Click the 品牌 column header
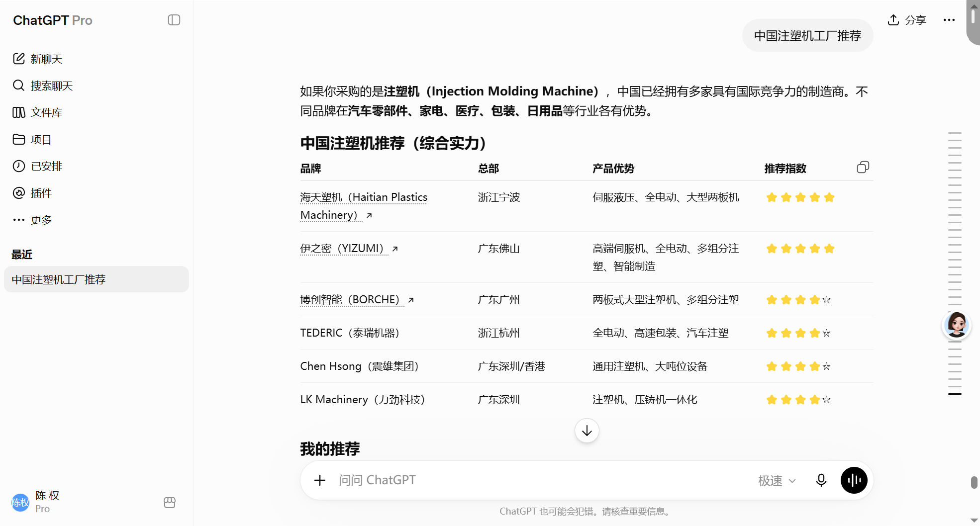The image size is (980, 526). pyautogui.click(x=310, y=168)
